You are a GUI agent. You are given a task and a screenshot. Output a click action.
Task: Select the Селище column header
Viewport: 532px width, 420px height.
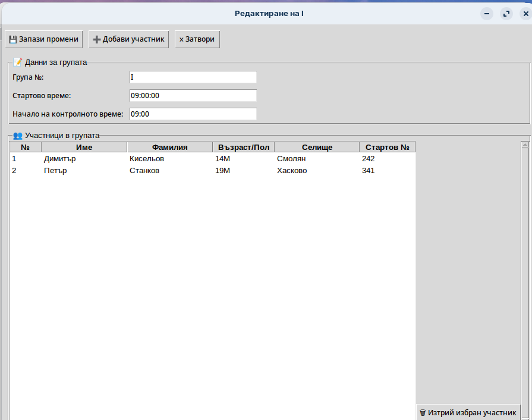[316, 148]
